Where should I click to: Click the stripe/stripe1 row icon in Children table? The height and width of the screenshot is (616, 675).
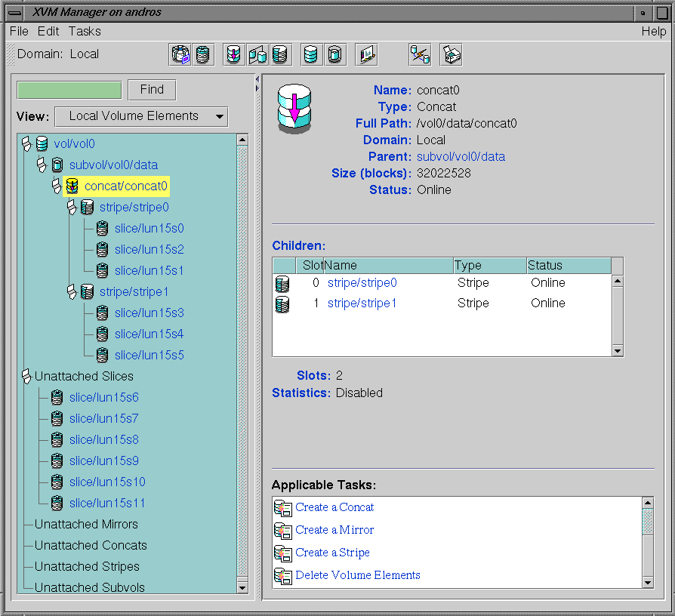(282, 304)
